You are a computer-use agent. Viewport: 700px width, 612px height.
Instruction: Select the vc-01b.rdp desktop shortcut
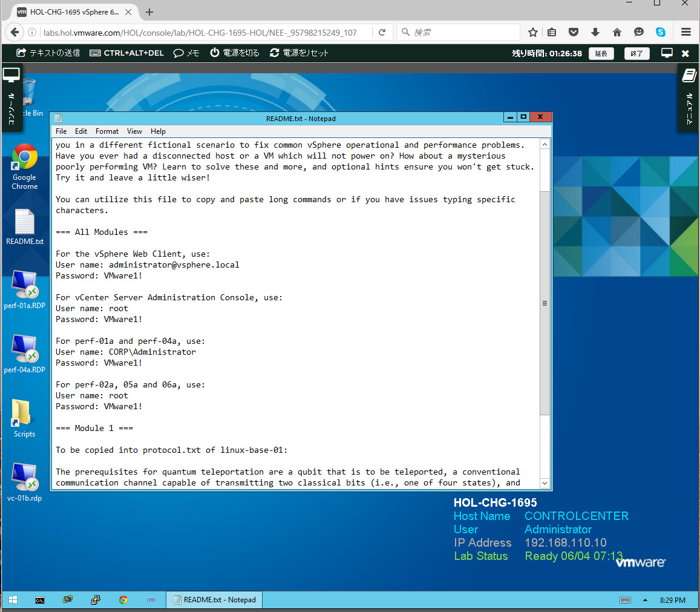[x=25, y=482]
